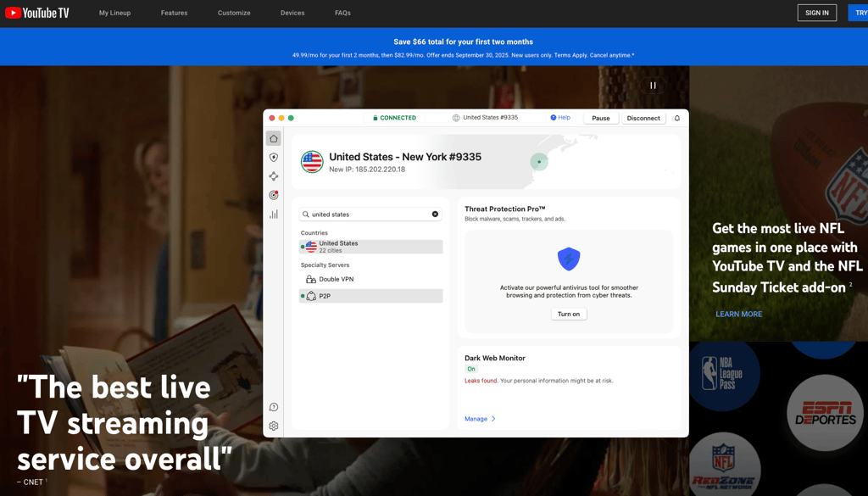Click the United States #9335 server label
The width and height of the screenshot is (868, 496).
click(x=491, y=117)
